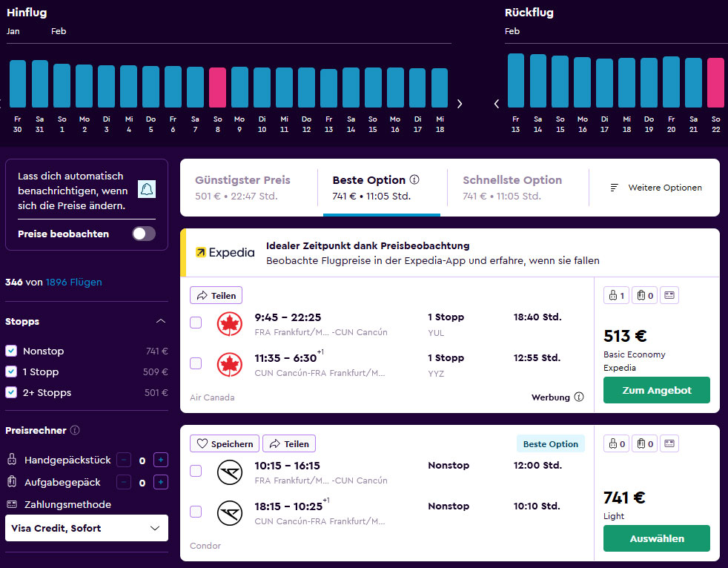Open Weitere Optionen sorting menu
The image size is (728, 568).
coord(655,188)
